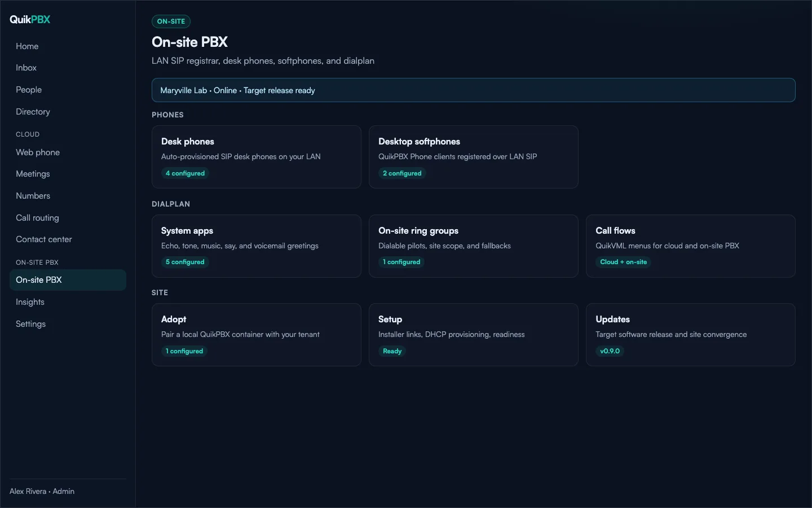Select On-site PBX sidebar item
This screenshot has height=508, width=812.
[68, 280]
